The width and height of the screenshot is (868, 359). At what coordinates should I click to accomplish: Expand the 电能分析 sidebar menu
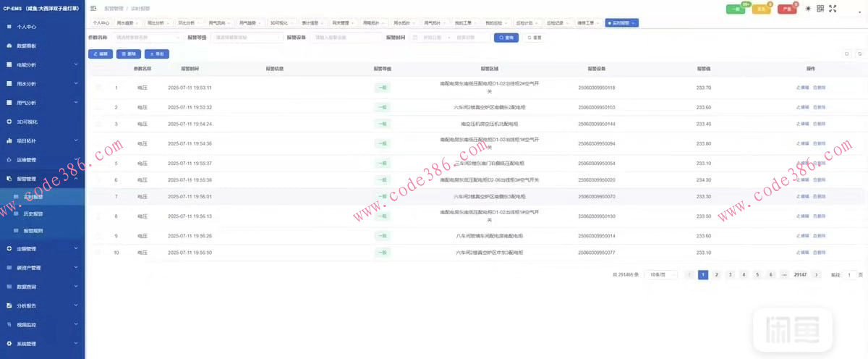(42, 64)
